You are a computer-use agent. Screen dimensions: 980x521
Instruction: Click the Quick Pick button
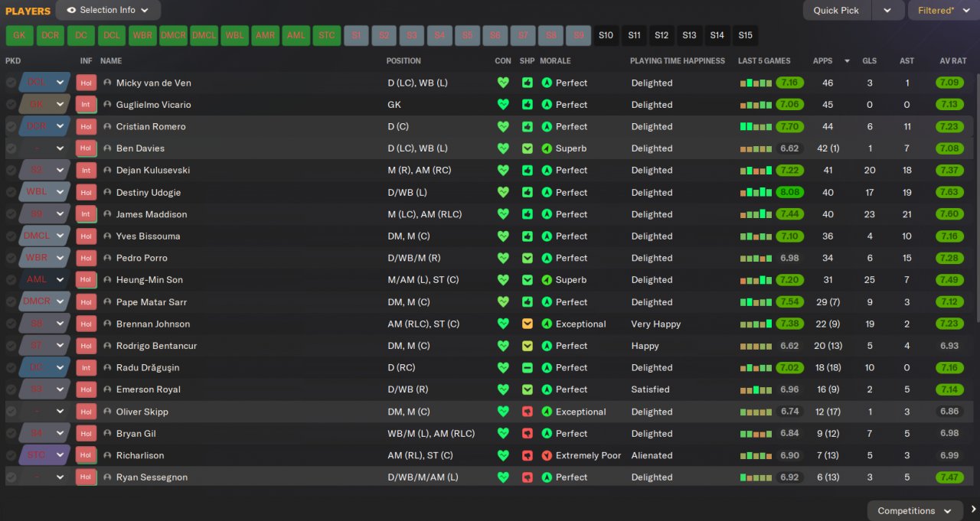click(836, 10)
